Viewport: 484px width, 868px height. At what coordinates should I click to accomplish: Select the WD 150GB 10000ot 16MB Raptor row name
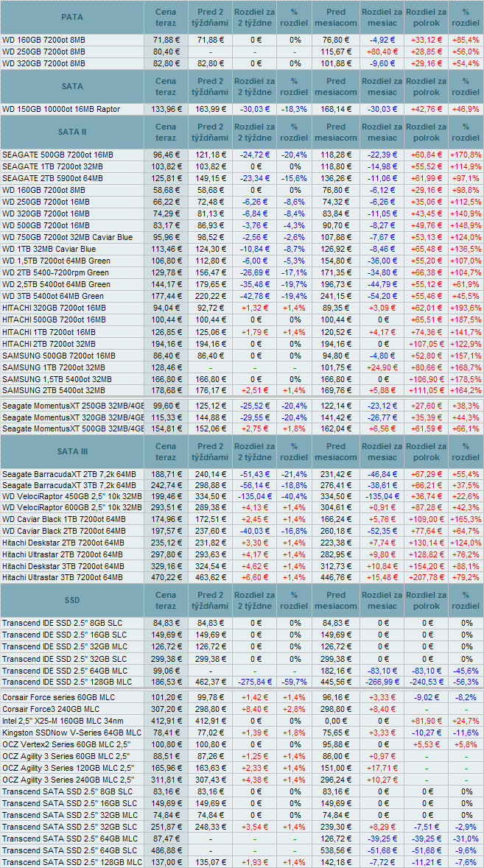(x=61, y=109)
